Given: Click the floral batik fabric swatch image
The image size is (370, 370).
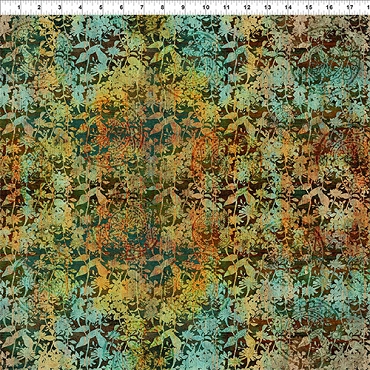Looking at the screenshot, I should [x=185, y=192].
